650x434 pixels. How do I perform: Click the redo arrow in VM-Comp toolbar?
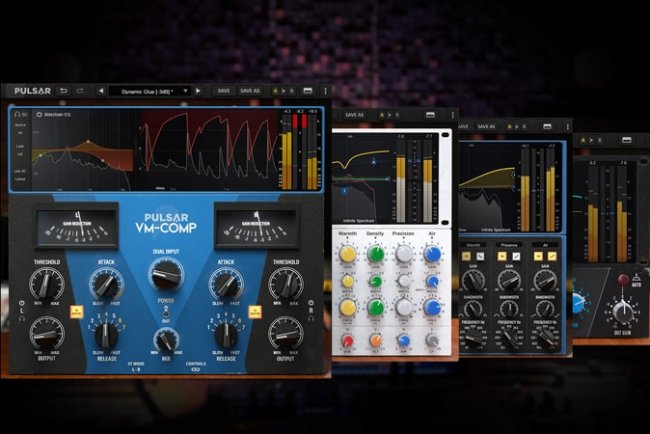tap(80, 91)
